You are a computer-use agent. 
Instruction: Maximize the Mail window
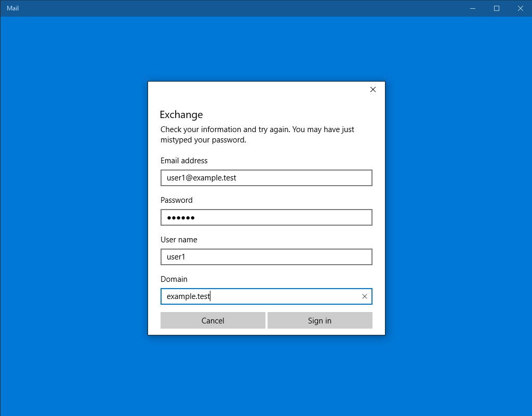click(x=496, y=8)
